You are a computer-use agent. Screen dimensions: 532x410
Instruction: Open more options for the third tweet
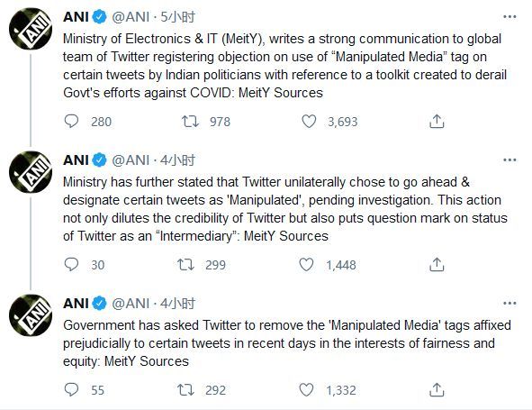click(x=509, y=304)
